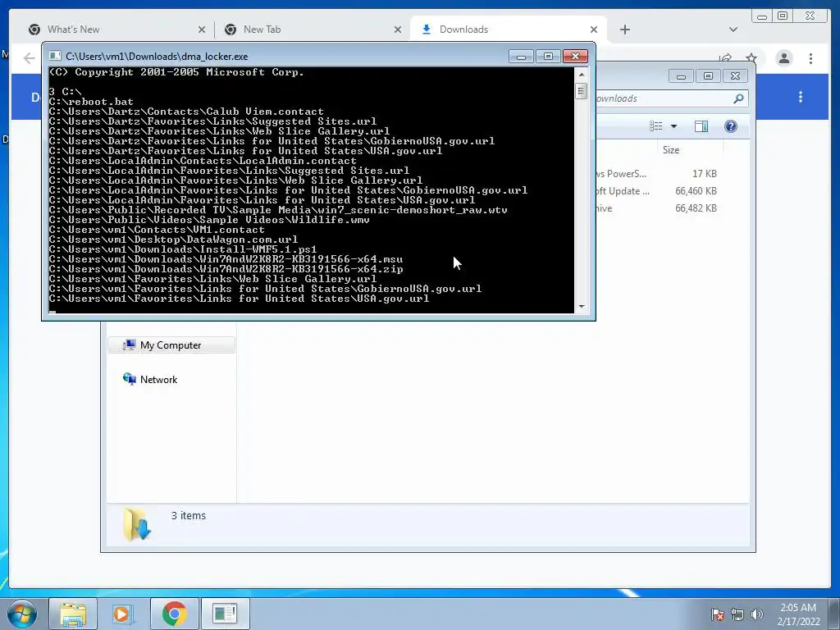Screen dimensions: 840x630
Task: Open network tray icon
Action: click(737, 614)
